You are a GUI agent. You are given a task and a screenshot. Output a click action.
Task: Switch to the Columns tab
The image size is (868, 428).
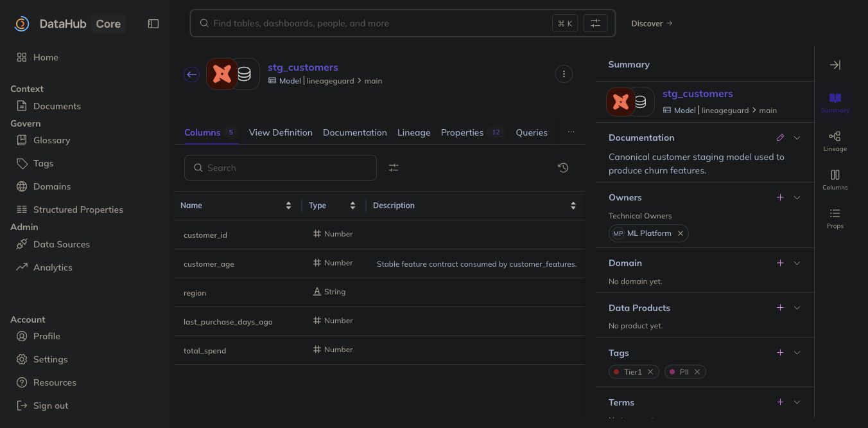click(211, 132)
